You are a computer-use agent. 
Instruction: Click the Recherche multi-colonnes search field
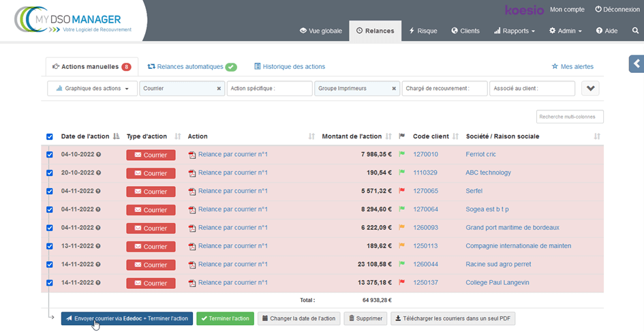pyautogui.click(x=570, y=117)
